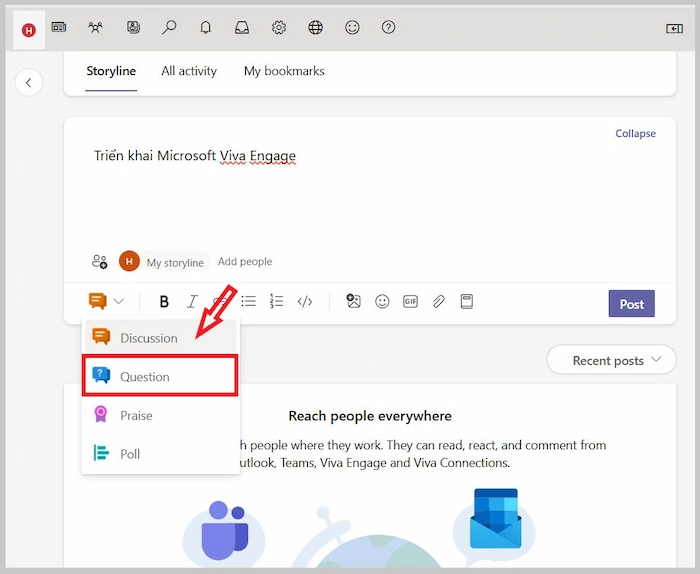Viewport: 700px width, 574px height.
Task: Open the help question mark icon
Action: [388, 28]
